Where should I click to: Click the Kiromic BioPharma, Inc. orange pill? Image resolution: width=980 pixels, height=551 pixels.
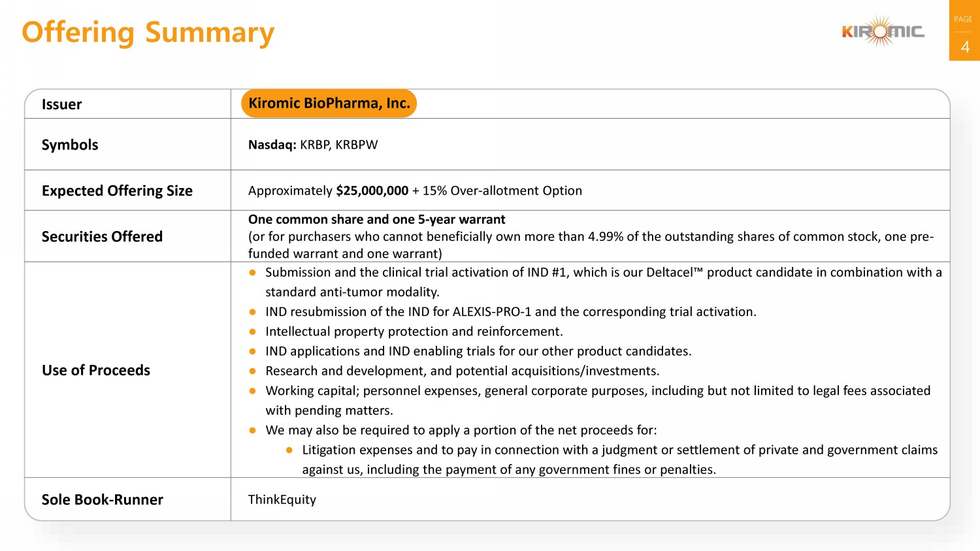[x=329, y=103]
